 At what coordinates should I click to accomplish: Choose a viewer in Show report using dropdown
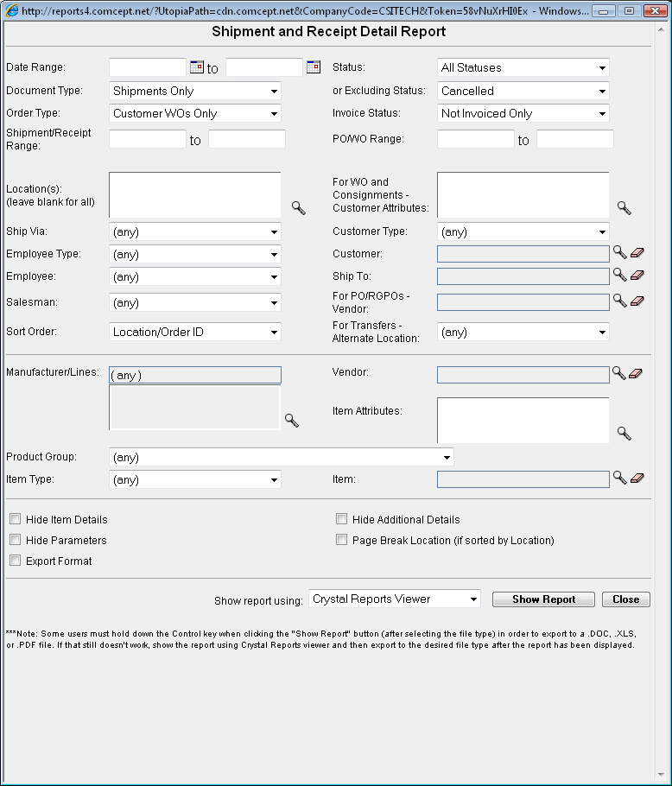[395, 599]
